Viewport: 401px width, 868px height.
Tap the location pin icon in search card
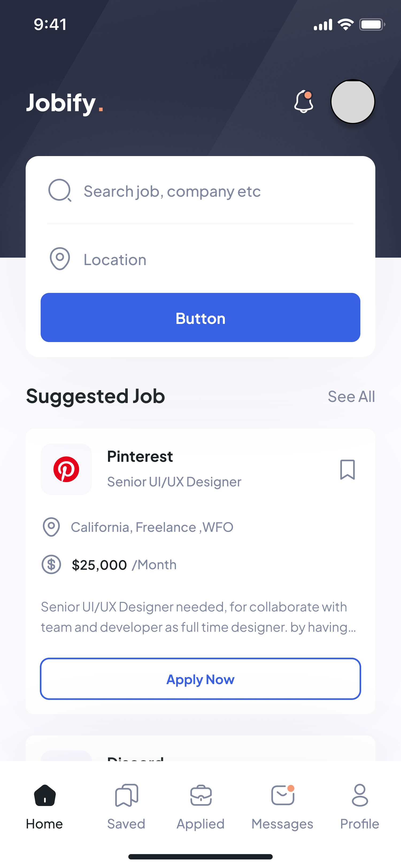60,259
